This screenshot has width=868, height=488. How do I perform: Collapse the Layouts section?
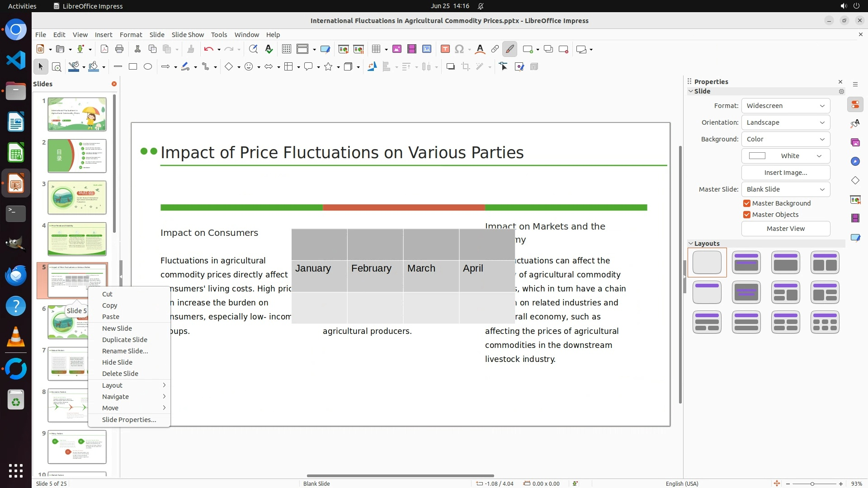coord(691,244)
